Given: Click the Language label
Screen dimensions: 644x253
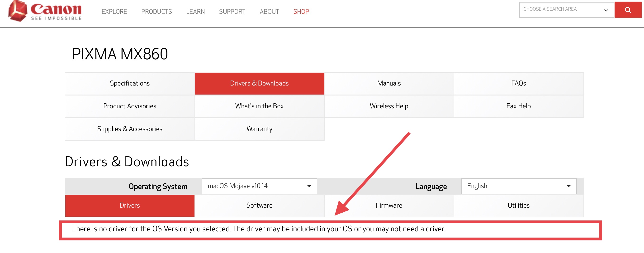Looking at the screenshot, I should coord(431,187).
